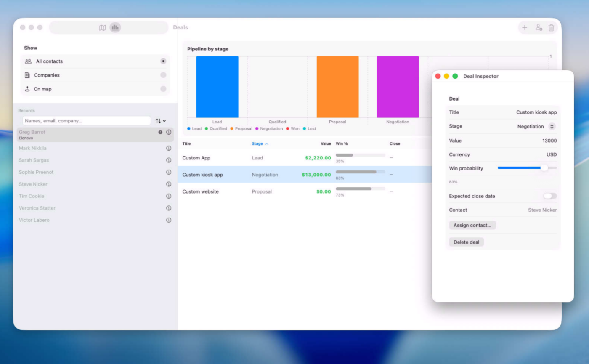Open the records sort order dropdown
The width and height of the screenshot is (589, 364).
(160, 121)
